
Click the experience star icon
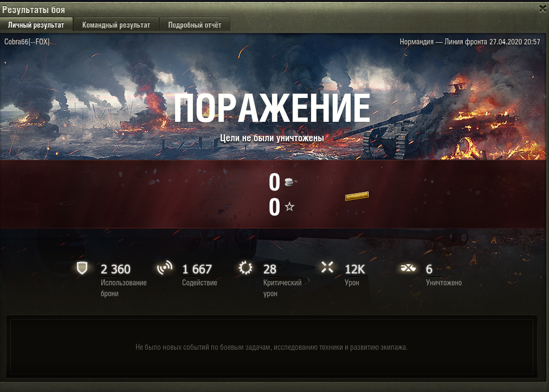tap(289, 207)
